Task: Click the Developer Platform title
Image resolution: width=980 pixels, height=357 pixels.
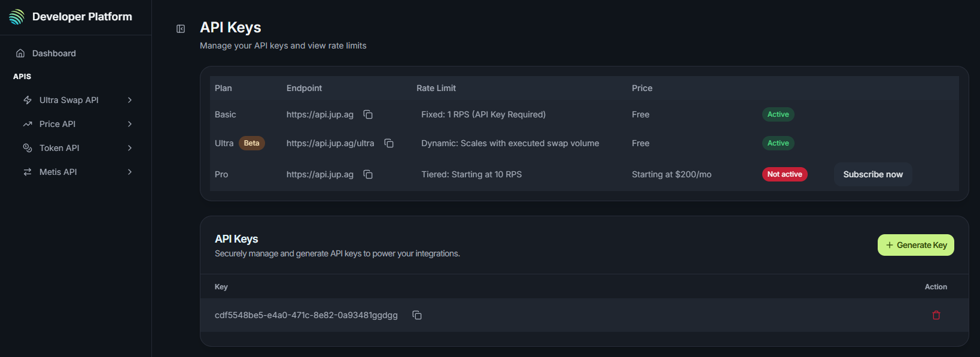Action: pyautogui.click(x=82, y=17)
